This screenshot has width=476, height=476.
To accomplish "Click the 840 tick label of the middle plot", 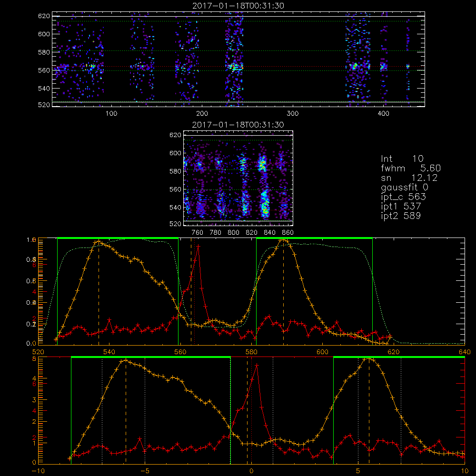I will click(x=269, y=233).
